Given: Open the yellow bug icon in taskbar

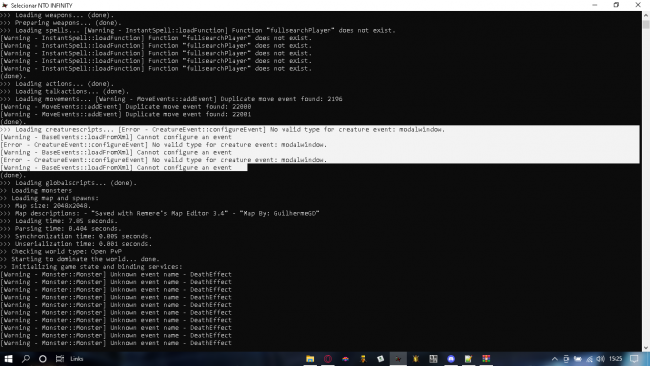Looking at the screenshot, I should [x=416, y=359].
